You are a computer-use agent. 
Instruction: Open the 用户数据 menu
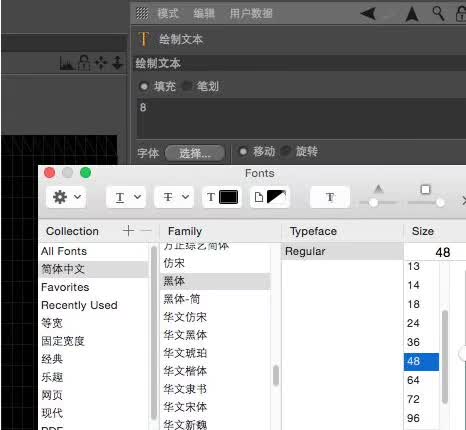click(x=251, y=13)
